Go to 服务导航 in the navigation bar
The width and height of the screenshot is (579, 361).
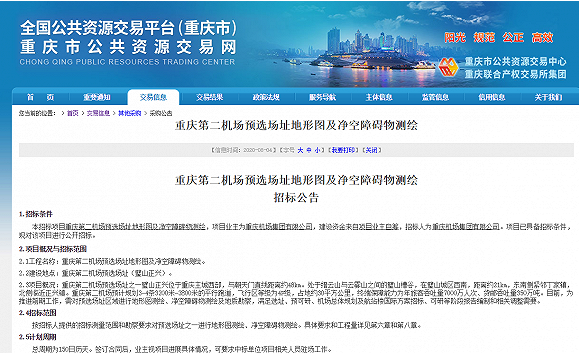[x=322, y=97]
